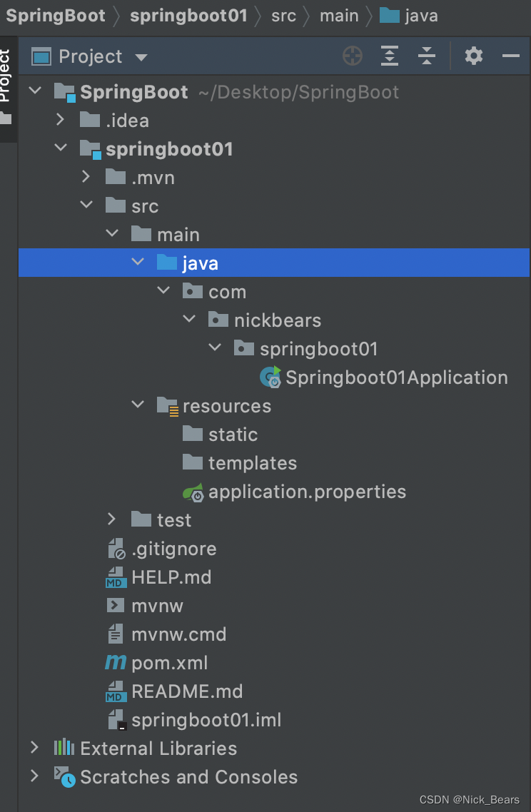Select the Project side tab
The width and height of the screenshot is (531, 812).
click(x=6, y=75)
